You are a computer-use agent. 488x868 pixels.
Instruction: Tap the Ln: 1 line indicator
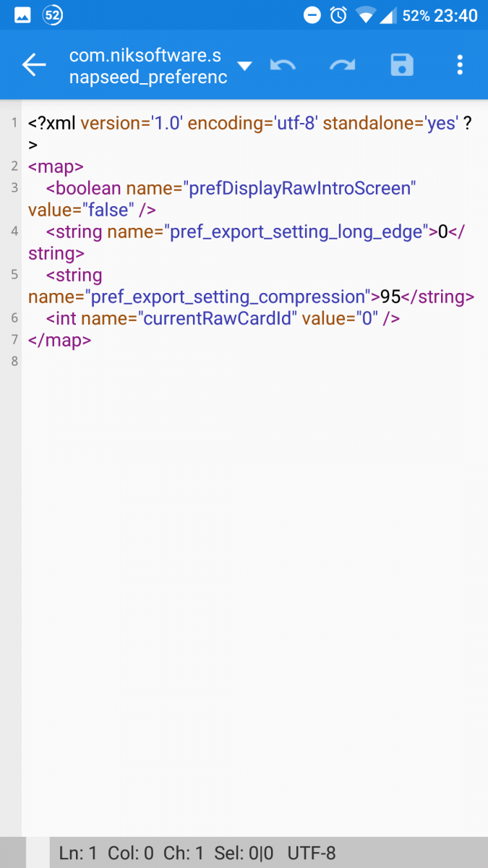click(x=77, y=854)
